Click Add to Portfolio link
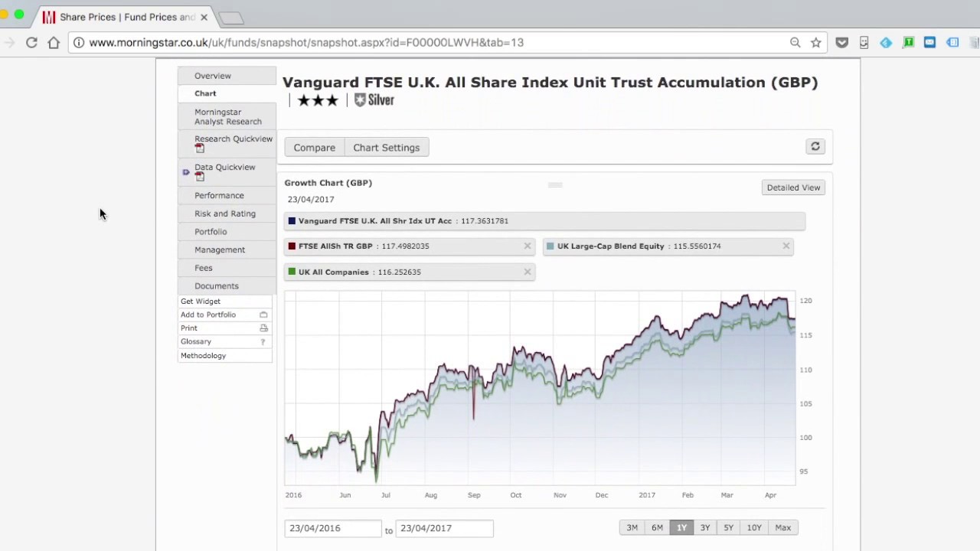The height and width of the screenshot is (551, 980). 208,315
